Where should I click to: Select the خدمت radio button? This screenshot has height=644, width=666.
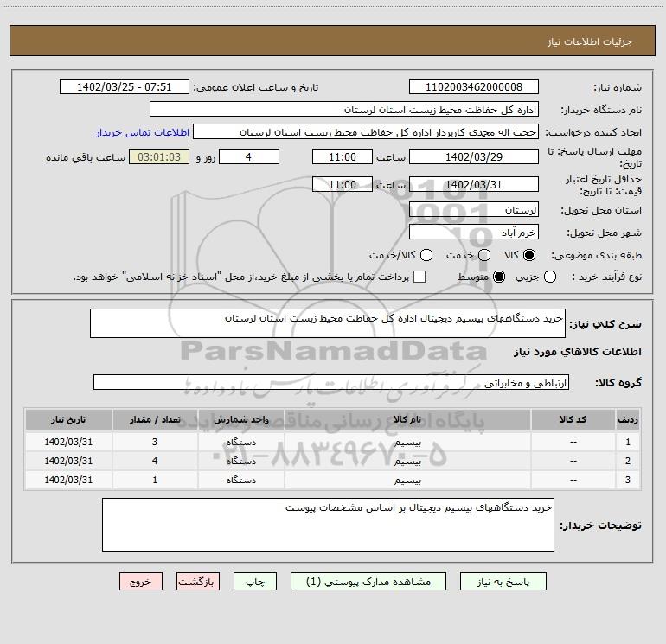[484, 255]
